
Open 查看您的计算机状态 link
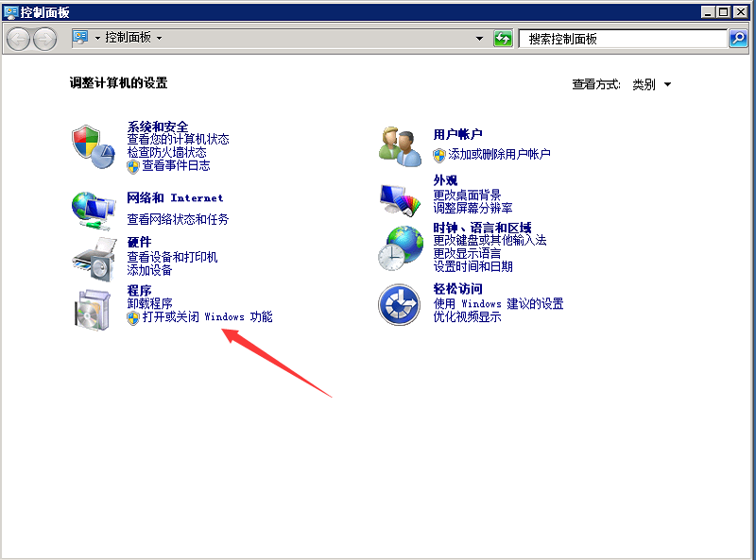[x=178, y=139]
